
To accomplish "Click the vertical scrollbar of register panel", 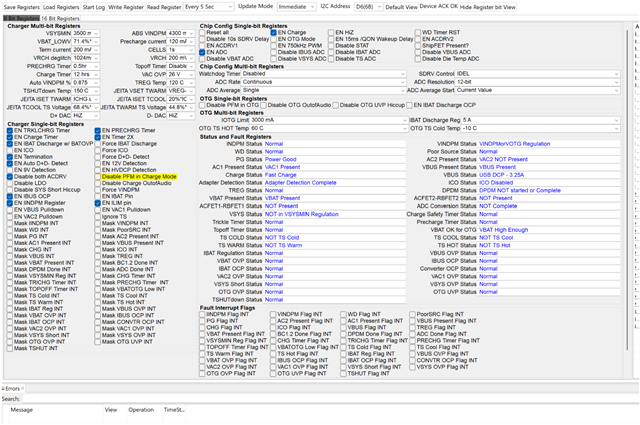I will coord(627,188).
